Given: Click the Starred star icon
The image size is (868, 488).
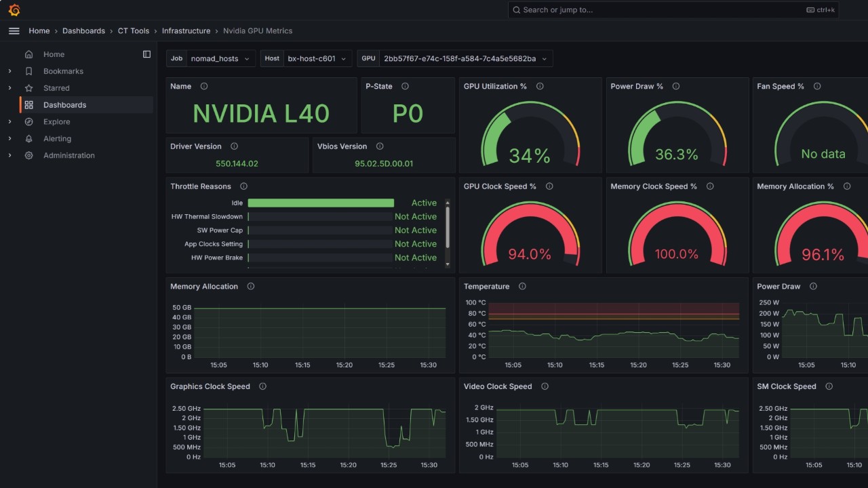Looking at the screenshot, I should (28, 88).
